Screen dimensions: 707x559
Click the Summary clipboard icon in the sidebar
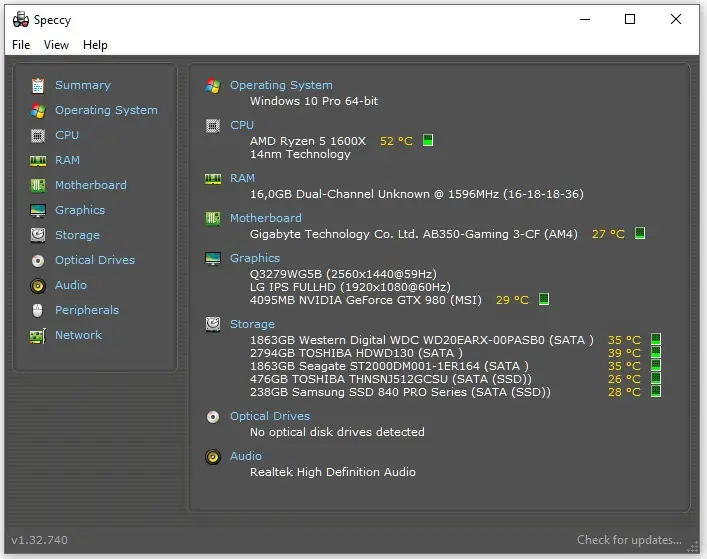pos(38,85)
